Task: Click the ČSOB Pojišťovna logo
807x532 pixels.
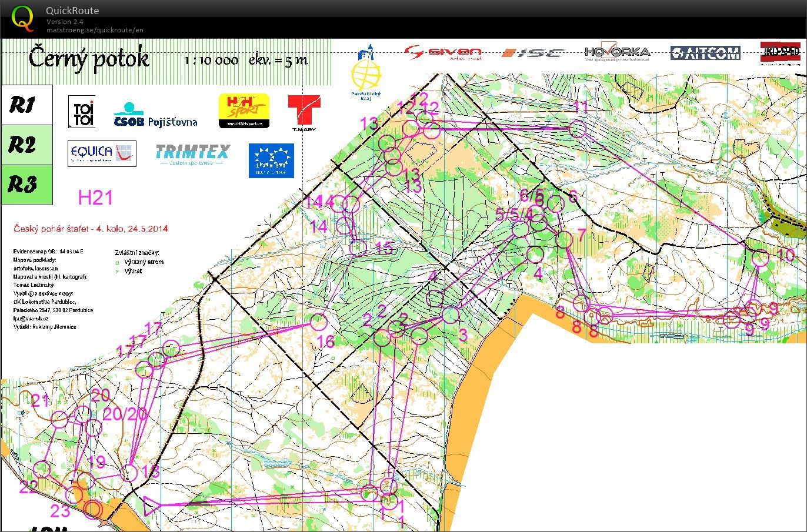Action: 155,115
